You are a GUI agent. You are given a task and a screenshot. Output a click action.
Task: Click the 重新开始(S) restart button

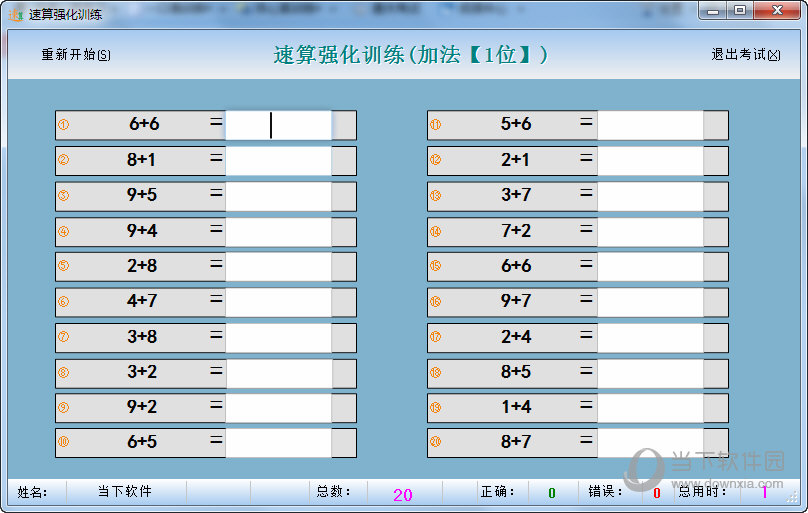point(76,55)
